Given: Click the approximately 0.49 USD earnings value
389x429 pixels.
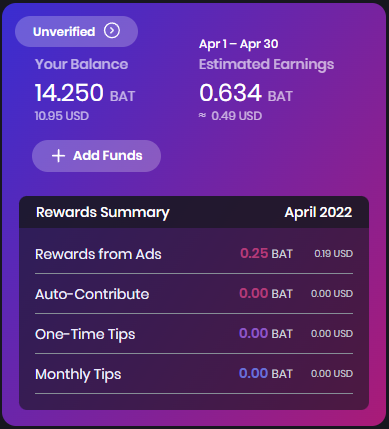Looking at the screenshot, I should pyautogui.click(x=230, y=116).
